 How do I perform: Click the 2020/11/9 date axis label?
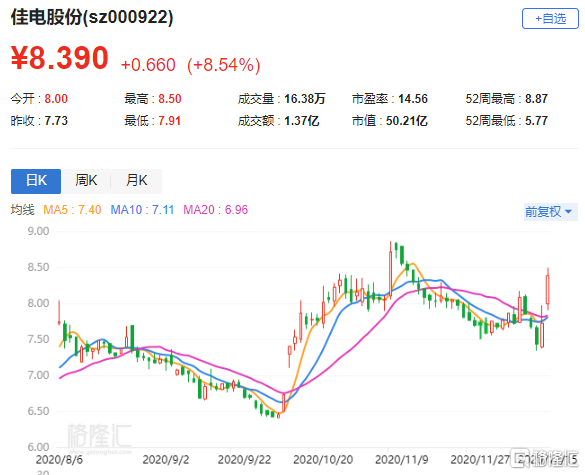coord(402,460)
